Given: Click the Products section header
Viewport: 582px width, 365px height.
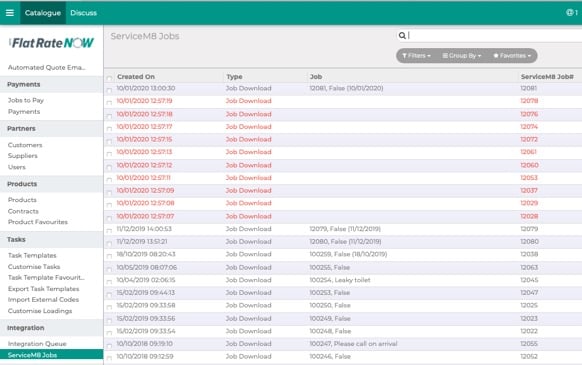Looking at the screenshot, I should 22,184.
